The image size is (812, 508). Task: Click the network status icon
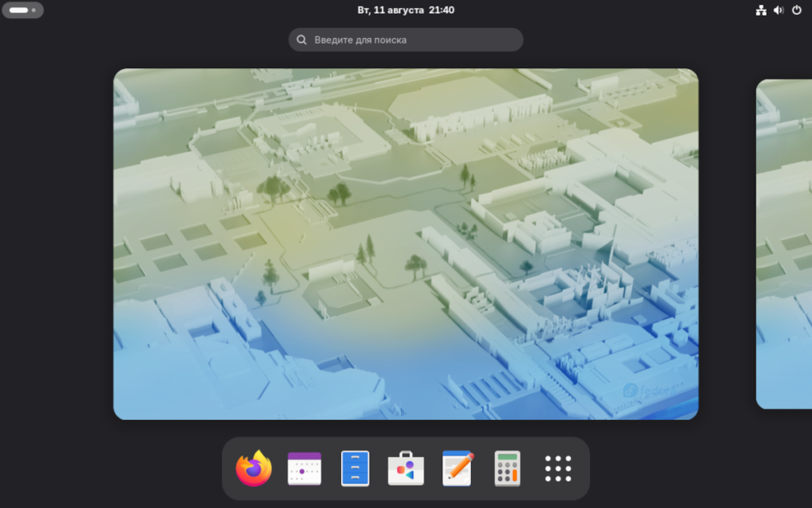click(760, 10)
